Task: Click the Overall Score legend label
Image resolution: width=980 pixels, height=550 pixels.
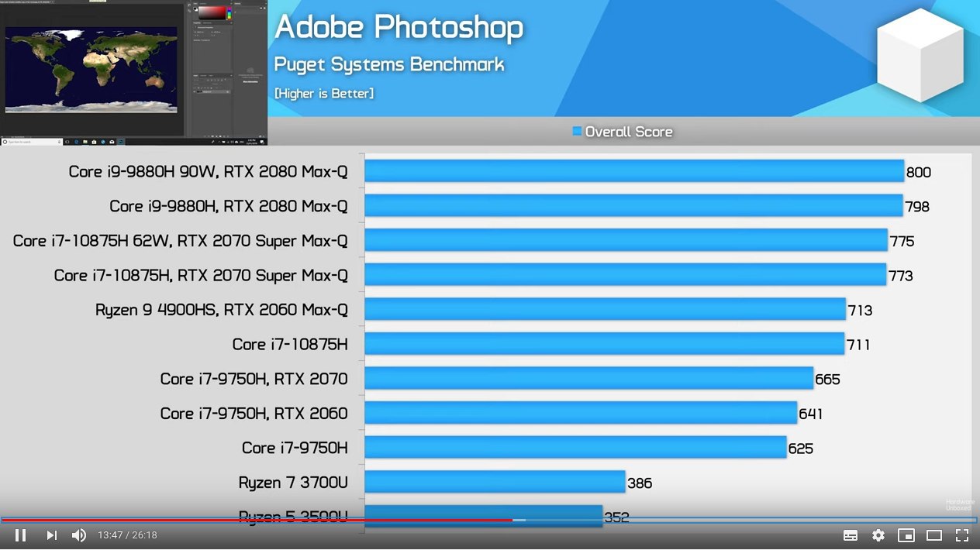Action: click(629, 132)
